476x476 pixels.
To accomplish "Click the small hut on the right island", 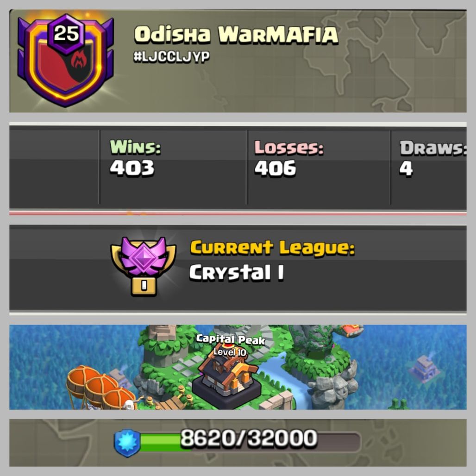I will pyautogui.click(x=424, y=368).
